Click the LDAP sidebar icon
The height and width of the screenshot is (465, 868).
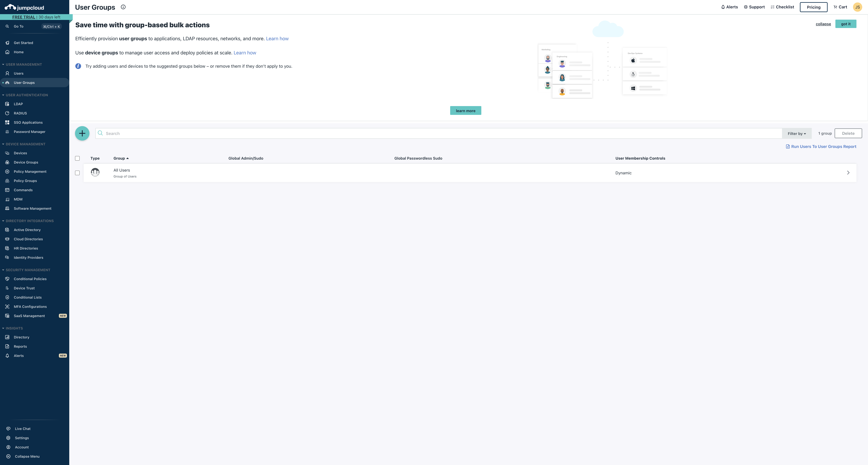pyautogui.click(x=7, y=104)
